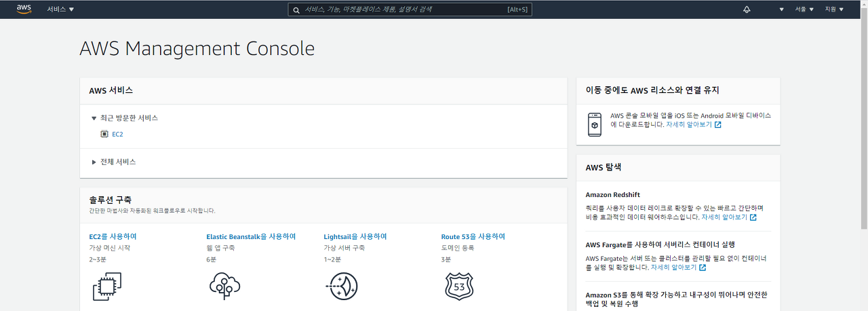Click external link icon beside Redshift 자세히 알아보기
The image size is (868, 311).
pyautogui.click(x=753, y=217)
